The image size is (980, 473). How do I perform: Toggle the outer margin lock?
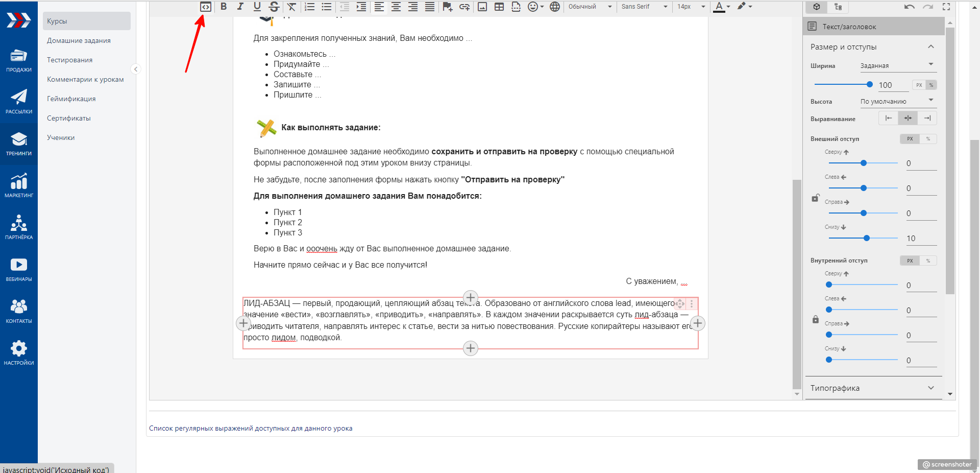[x=816, y=198]
